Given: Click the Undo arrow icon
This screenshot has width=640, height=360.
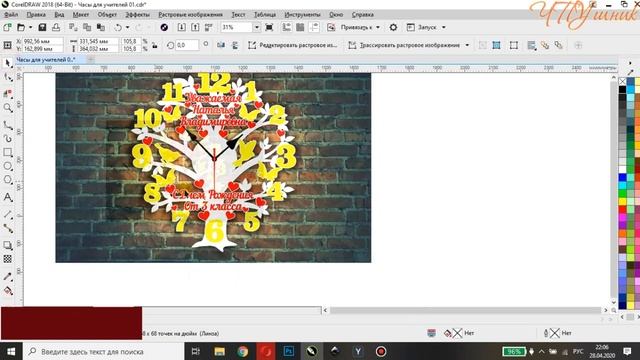Looking at the screenshot, I should click(x=118, y=27).
